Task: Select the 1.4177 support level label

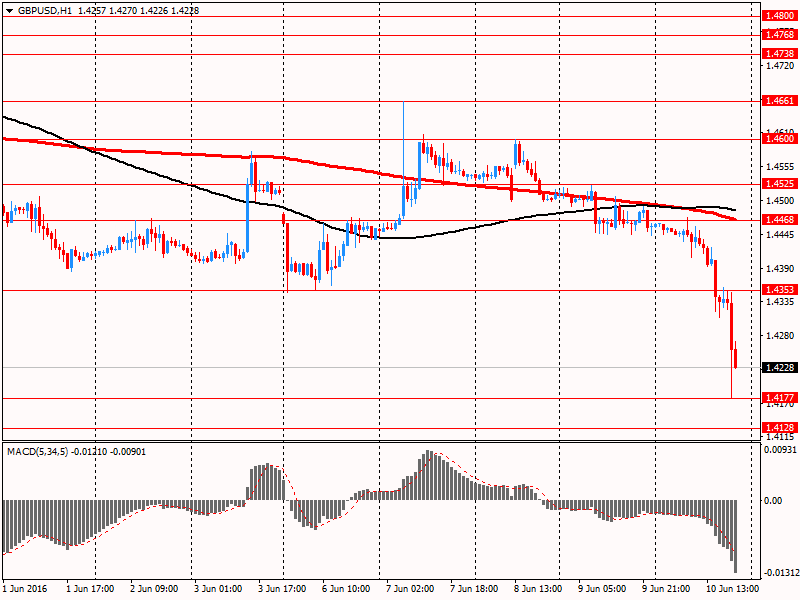Action: (779, 397)
